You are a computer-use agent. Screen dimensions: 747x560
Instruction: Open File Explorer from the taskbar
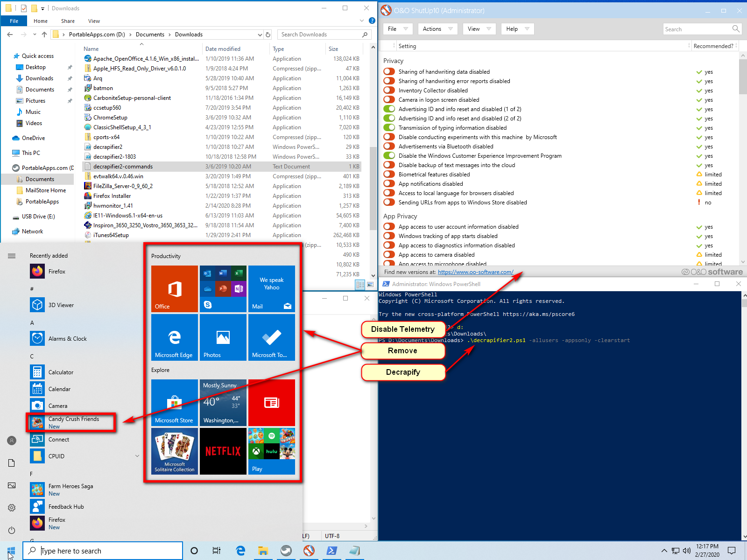263,551
